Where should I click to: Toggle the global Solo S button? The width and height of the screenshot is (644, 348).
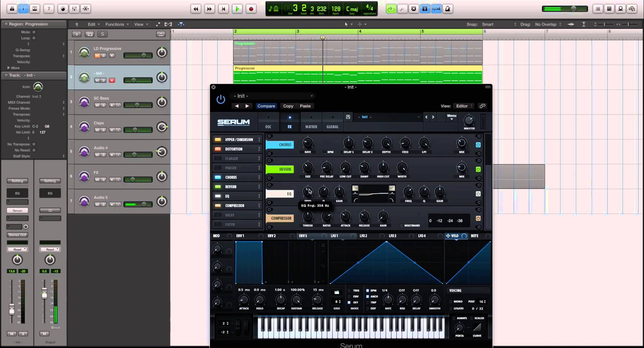click(x=103, y=34)
